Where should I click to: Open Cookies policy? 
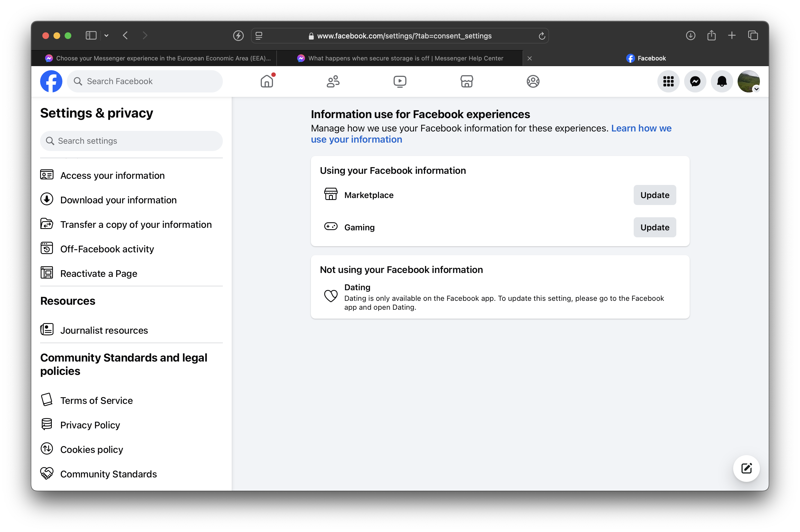coord(131,449)
